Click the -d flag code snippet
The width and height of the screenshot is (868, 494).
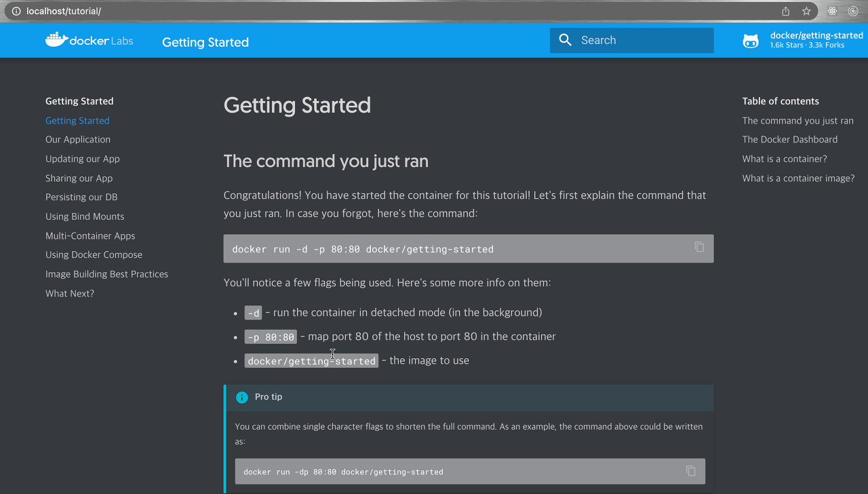[253, 313]
